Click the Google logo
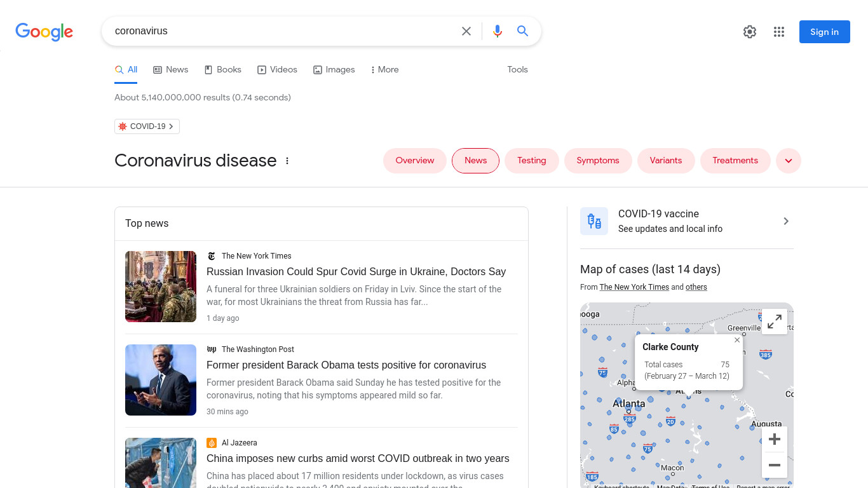The height and width of the screenshot is (488, 868). (x=44, y=32)
